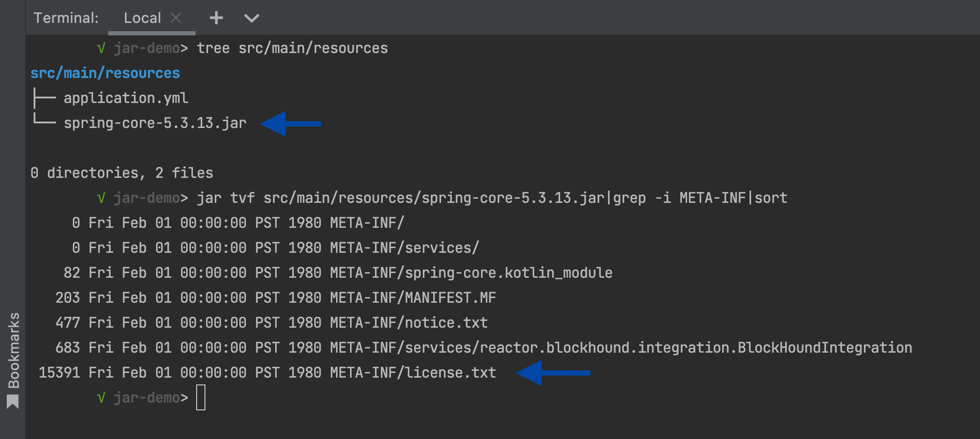Open the terminal sessions dropdown chevron
Image resolution: width=980 pixels, height=439 pixels.
252,18
